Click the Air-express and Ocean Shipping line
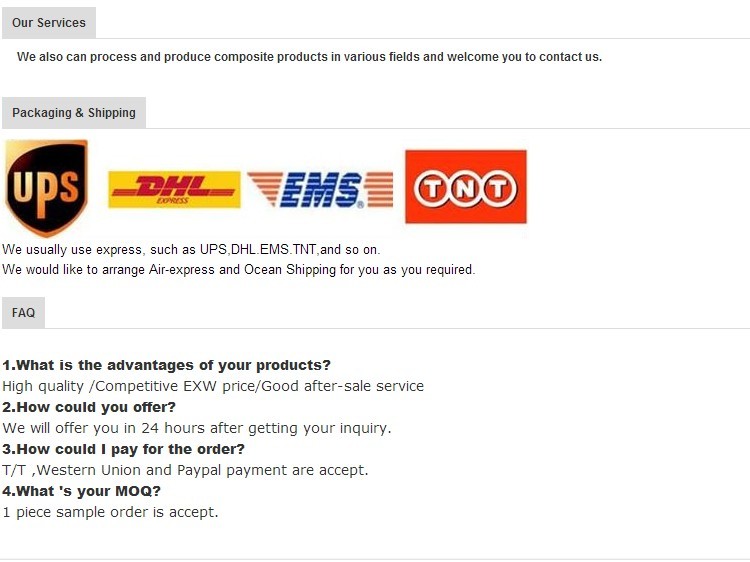 [238, 269]
